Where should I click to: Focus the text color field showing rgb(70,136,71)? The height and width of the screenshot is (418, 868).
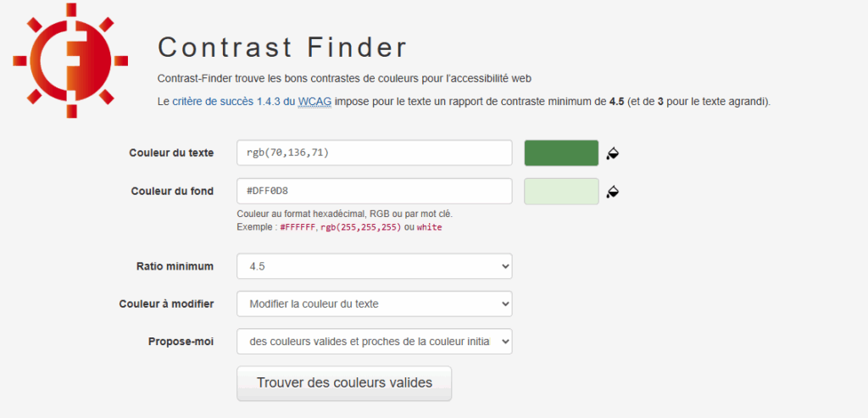[374, 153]
